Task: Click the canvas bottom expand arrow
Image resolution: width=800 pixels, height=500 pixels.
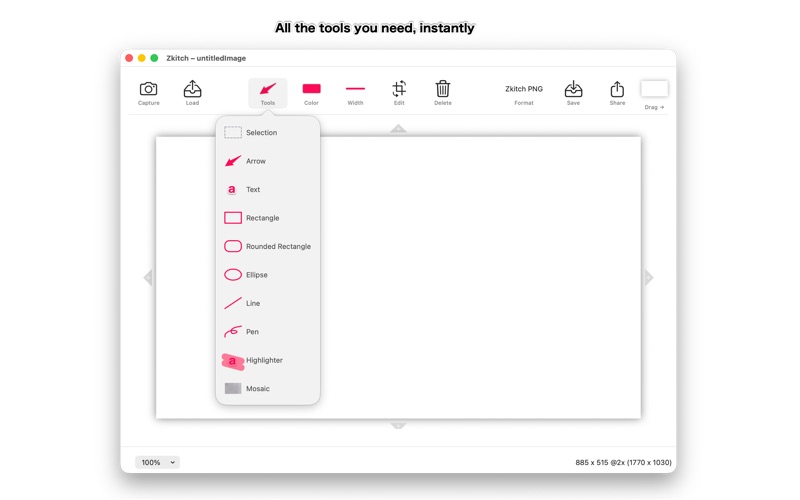Action: tap(398, 426)
